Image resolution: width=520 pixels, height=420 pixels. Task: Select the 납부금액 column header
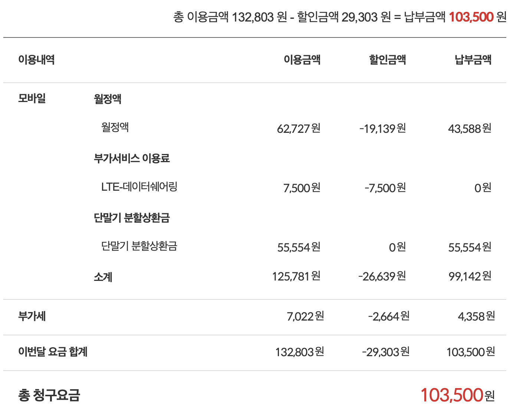(473, 59)
